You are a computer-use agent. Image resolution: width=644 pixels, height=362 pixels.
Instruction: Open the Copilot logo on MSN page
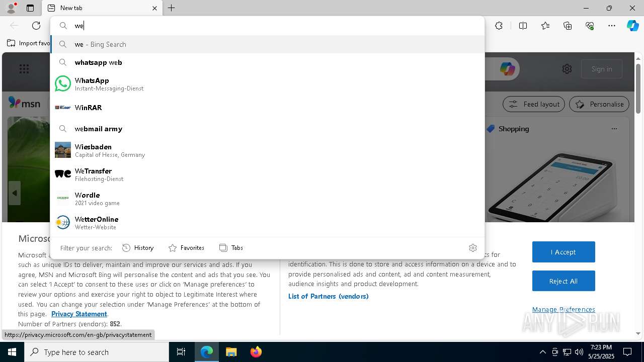507,69
